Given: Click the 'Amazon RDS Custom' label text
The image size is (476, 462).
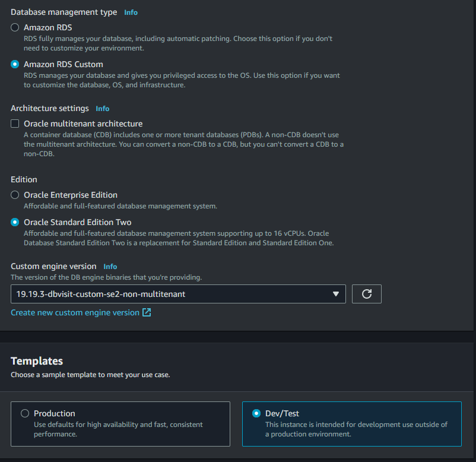Looking at the screenshot, I should click(x=64, y=64).
